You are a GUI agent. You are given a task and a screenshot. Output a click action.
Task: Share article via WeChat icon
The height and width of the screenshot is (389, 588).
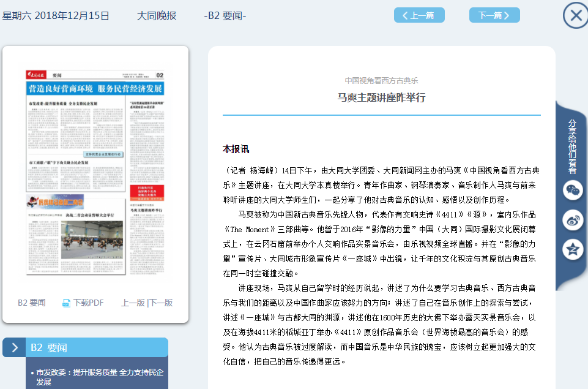[x=573, y=190]
